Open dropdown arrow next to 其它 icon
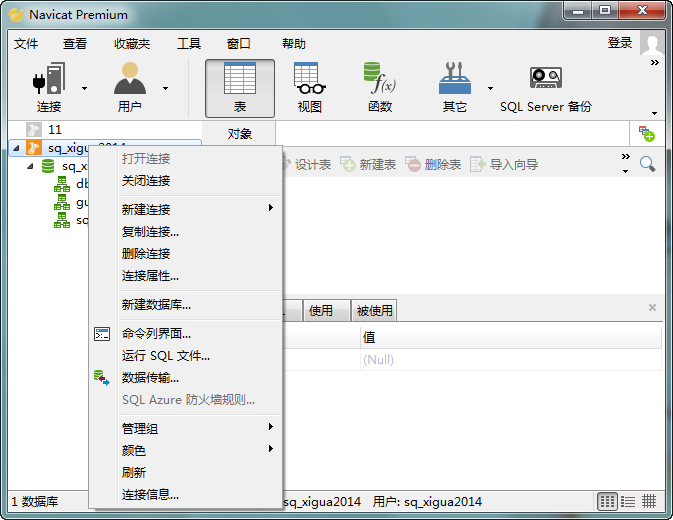This screenshot has width=673, height=520. (x=490, y=88)
